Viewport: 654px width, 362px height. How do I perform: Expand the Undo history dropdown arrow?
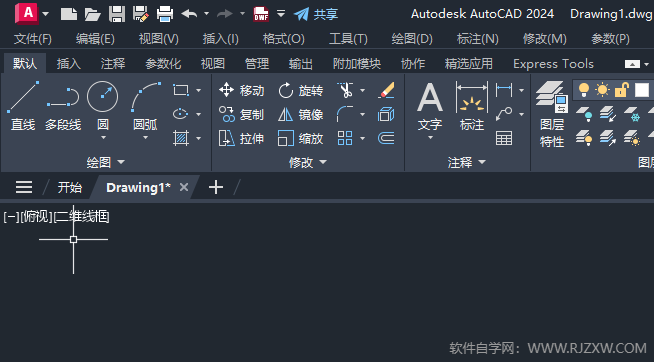206,14
